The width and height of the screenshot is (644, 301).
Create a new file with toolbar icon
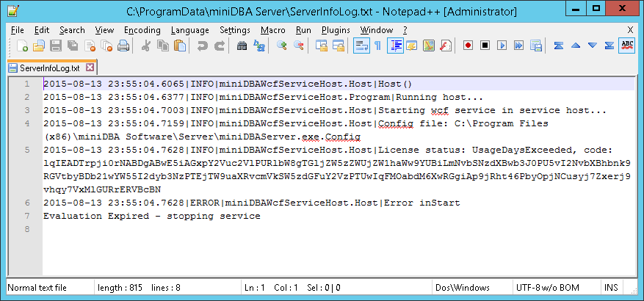point(23,46)
